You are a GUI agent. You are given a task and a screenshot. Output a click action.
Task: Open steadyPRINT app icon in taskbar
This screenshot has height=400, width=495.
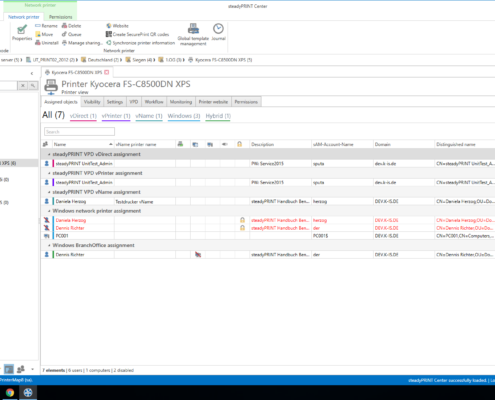pyautogui.click(x=28, y=393)
